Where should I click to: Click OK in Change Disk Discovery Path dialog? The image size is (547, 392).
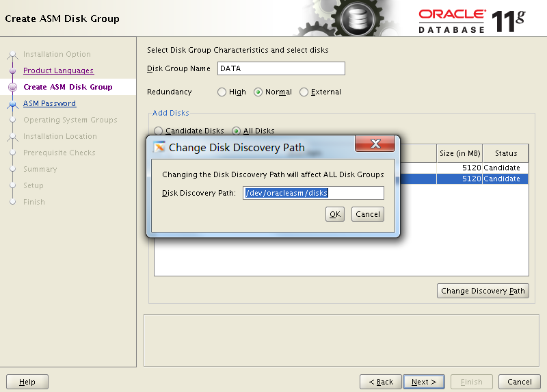(x=335, y=214)
